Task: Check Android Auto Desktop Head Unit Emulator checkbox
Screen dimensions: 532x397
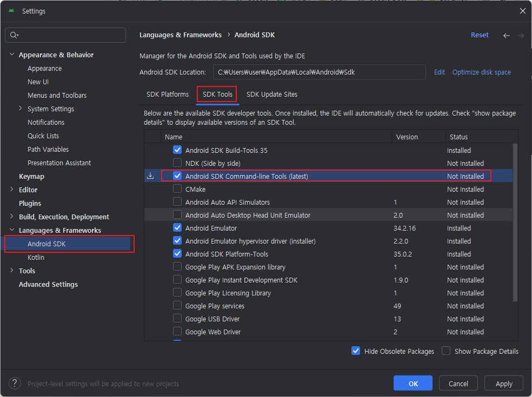Action: click(x=177, y=214)
